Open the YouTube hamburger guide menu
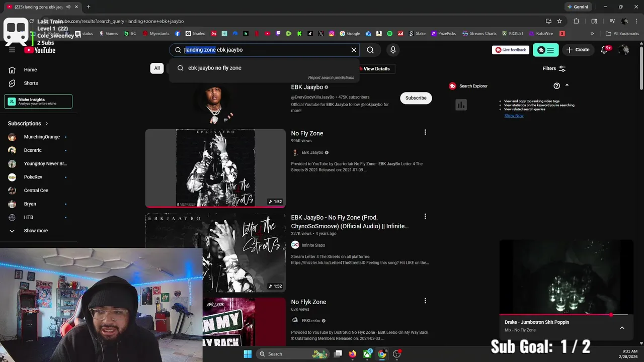The image size is (644, 362). (x=12, y=50)
